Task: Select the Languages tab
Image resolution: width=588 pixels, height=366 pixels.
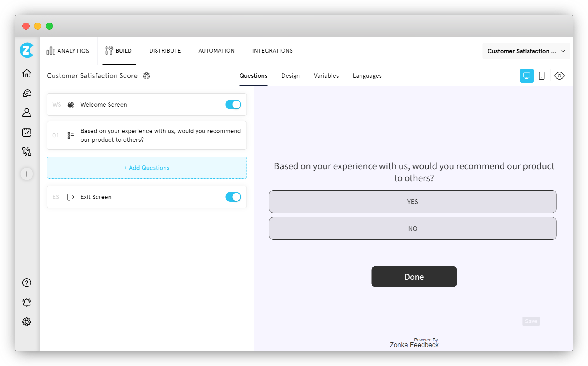Action: point(367,76)
